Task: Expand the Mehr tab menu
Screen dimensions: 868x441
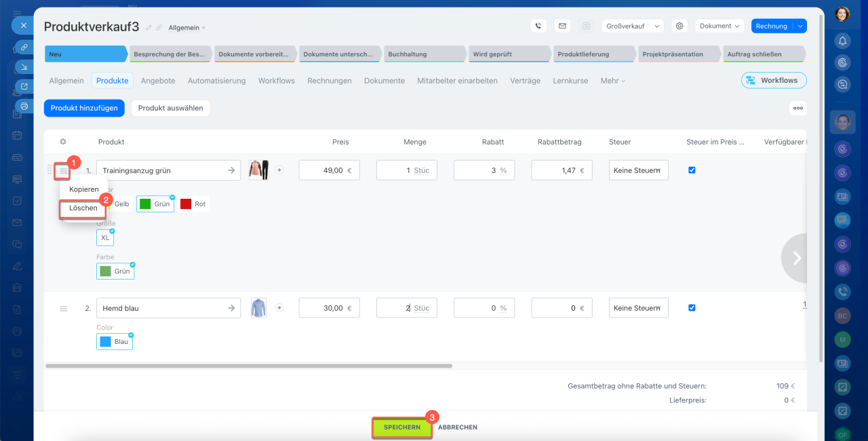Action: tap(612, 81)
